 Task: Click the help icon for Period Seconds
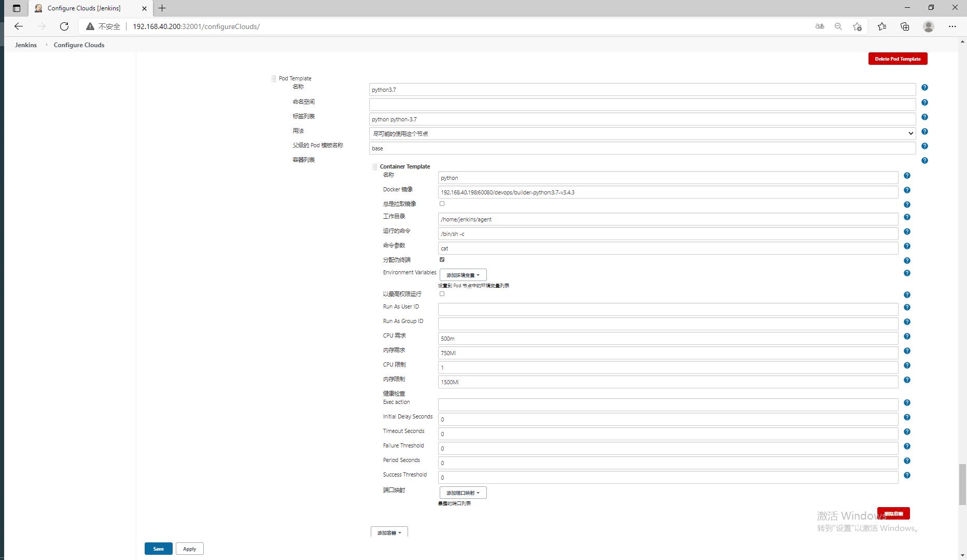coord(907,461)
